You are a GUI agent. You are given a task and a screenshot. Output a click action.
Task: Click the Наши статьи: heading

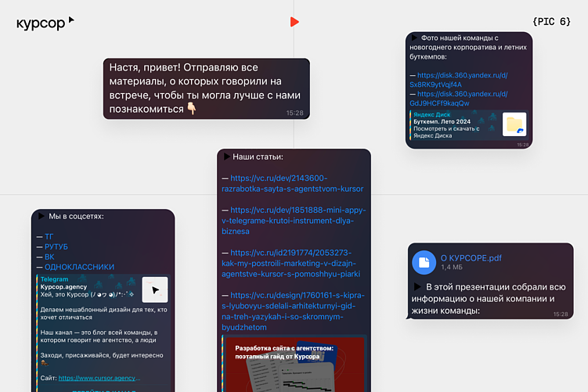pos(258,156)
